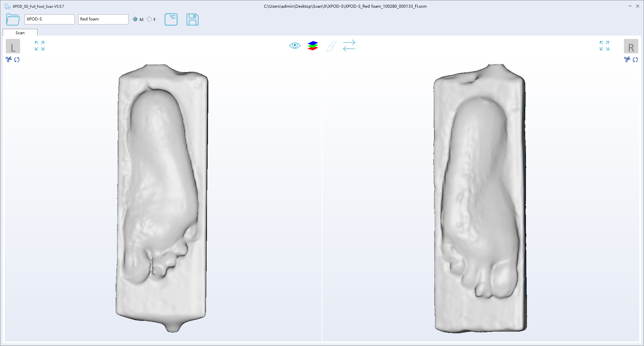Reset the right foot scan rotation
This screenshot has height=346, width=644.
(x=635, y=60)
